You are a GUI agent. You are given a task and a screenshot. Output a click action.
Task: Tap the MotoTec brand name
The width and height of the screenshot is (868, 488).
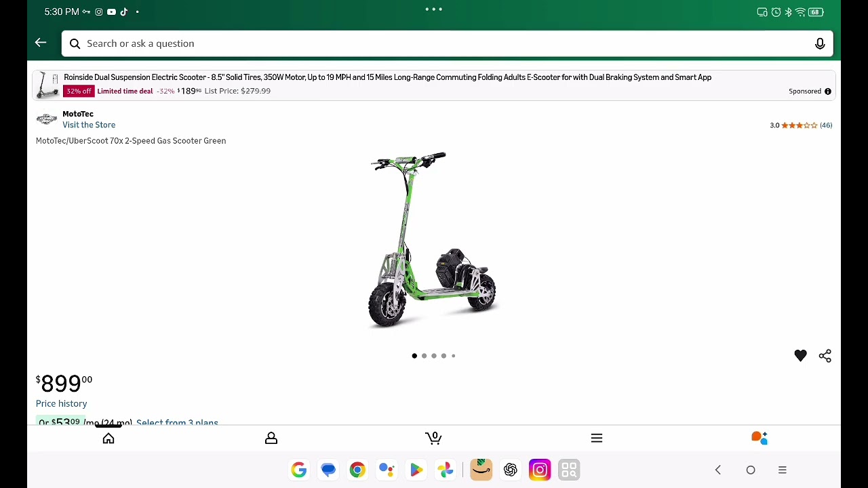[x=78, y=114]
